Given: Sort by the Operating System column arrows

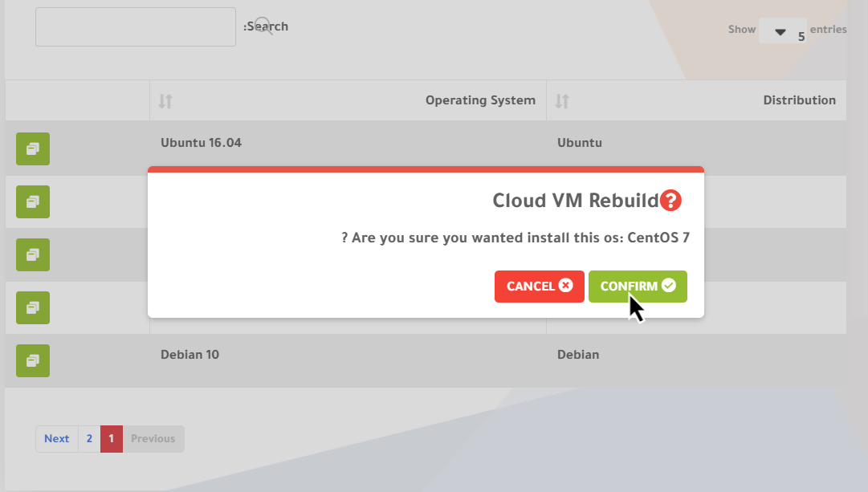Looking at the screenshot, I should (165, 101).
